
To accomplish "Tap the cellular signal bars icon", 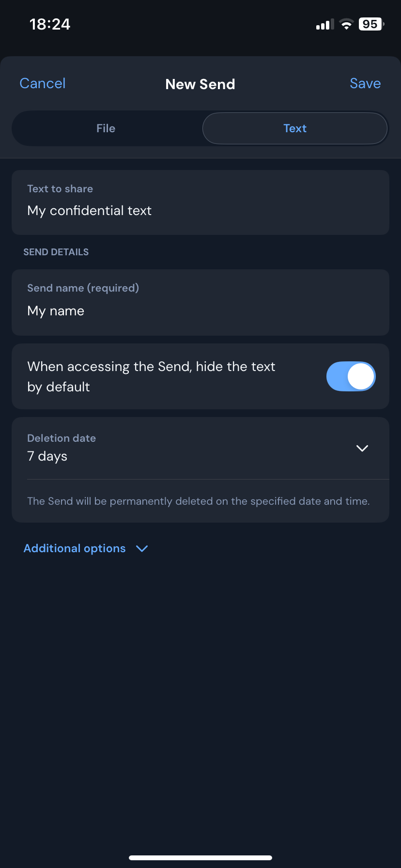I will [325, 24].
